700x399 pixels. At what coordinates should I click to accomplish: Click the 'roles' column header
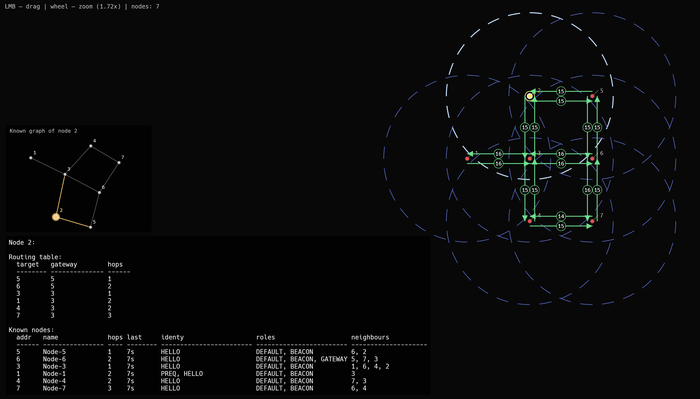265,337
